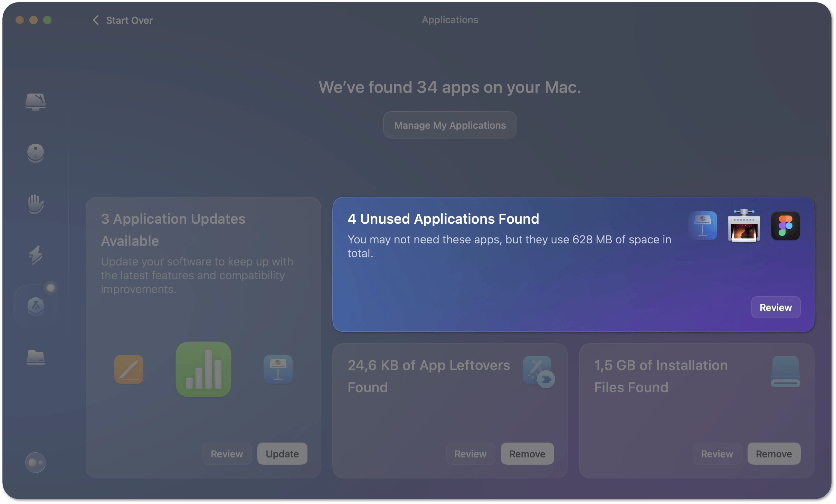836x504 pixels.
Task: Click the Keynote icon in updates card
Action: coord(278,369)
